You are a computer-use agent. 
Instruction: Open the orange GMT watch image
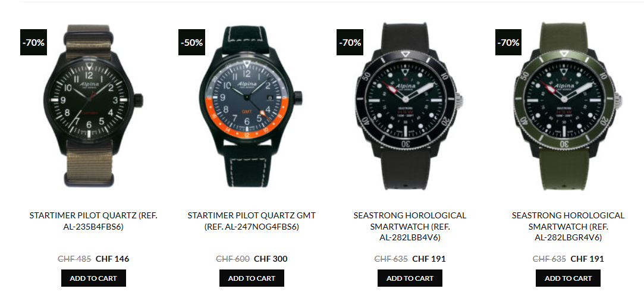(x=252, y=106)
